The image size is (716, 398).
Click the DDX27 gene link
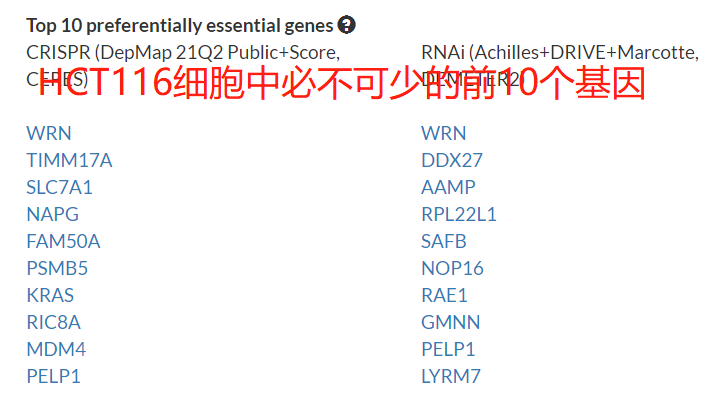(x=452, y=161)
